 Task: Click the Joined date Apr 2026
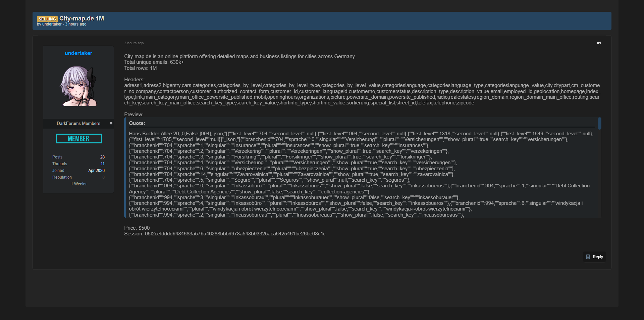click(x=96, y=171)
